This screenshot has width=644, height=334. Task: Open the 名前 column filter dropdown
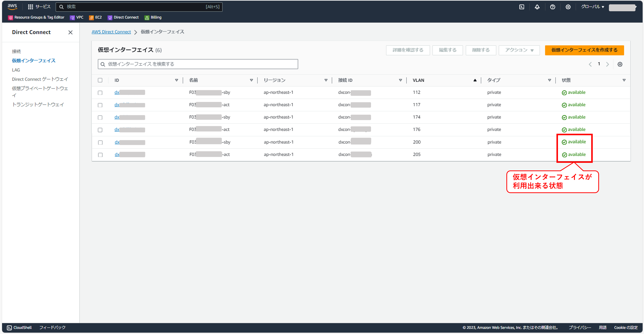click(x=251, y=80)
